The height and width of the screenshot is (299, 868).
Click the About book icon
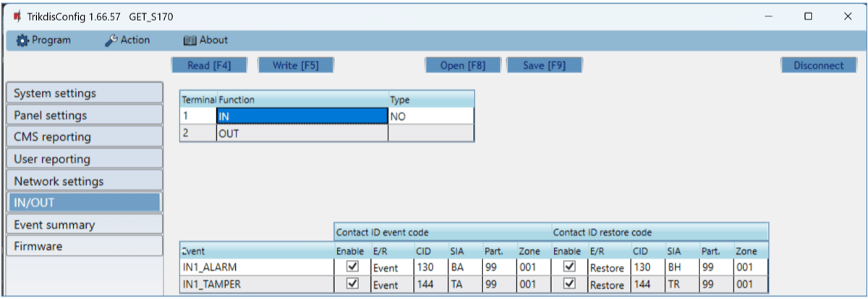[x=190, y=40]
